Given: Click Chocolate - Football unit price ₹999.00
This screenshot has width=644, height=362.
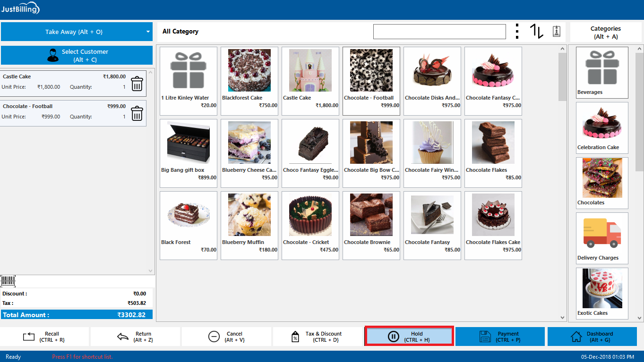Looking at the screenshot, I should pos(51,117).
